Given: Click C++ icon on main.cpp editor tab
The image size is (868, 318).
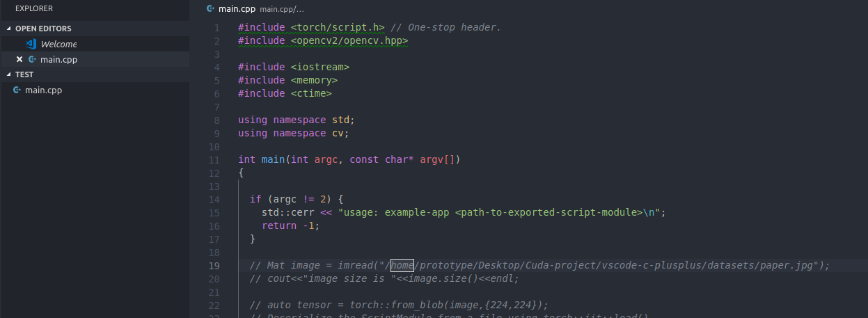Looking at the screenshot, I should click(x=210, y=9).
